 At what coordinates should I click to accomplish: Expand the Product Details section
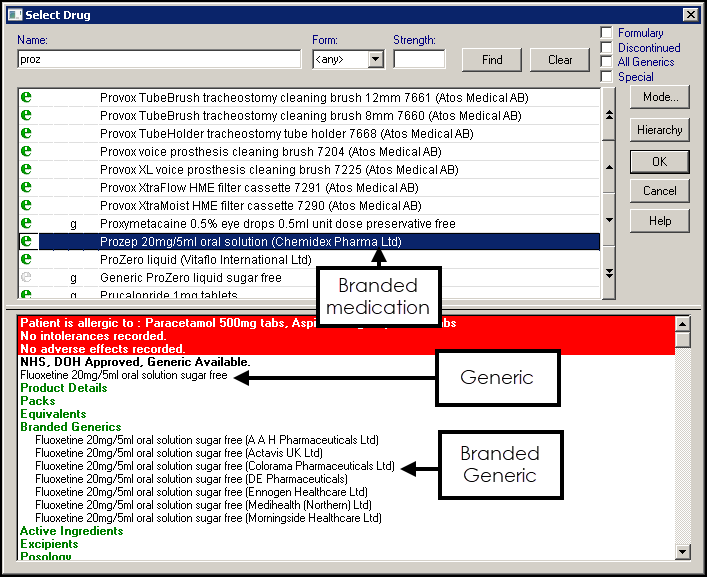coord(63,388)
